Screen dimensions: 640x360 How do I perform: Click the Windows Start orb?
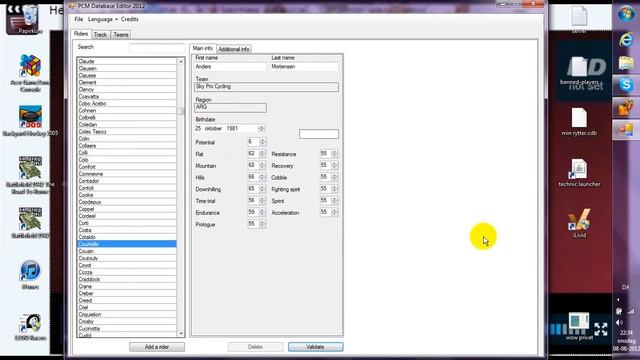pyautogui.click(x=626, y=13)
